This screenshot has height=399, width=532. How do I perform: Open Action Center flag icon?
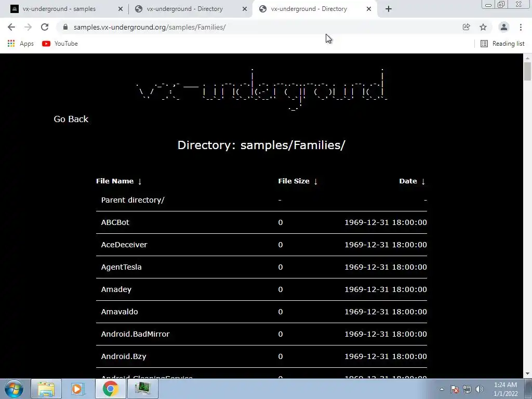(x=455, y=389)
